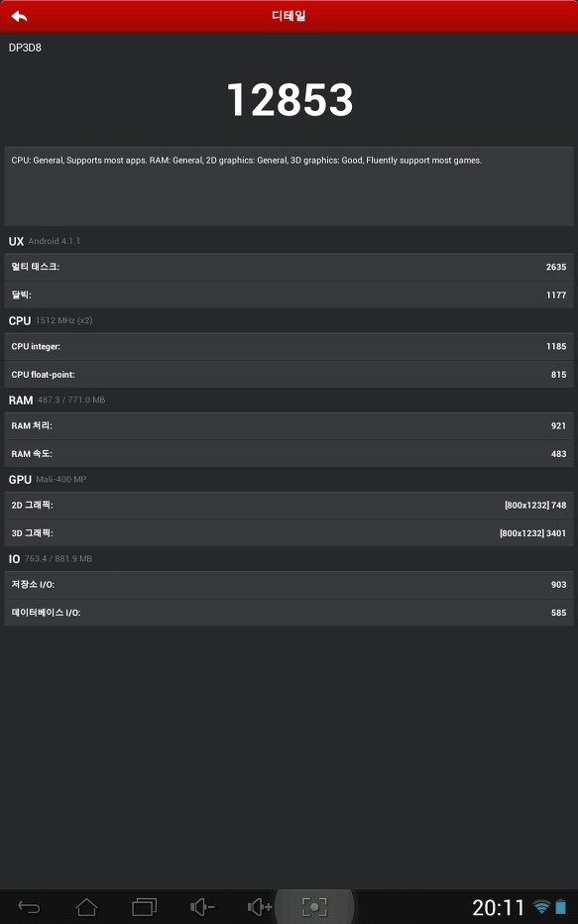Image resolution: width=578 pixels, height=924 pixels.
Task: Open the 20:11 clock in status bar
Action: tap(499, 907)
